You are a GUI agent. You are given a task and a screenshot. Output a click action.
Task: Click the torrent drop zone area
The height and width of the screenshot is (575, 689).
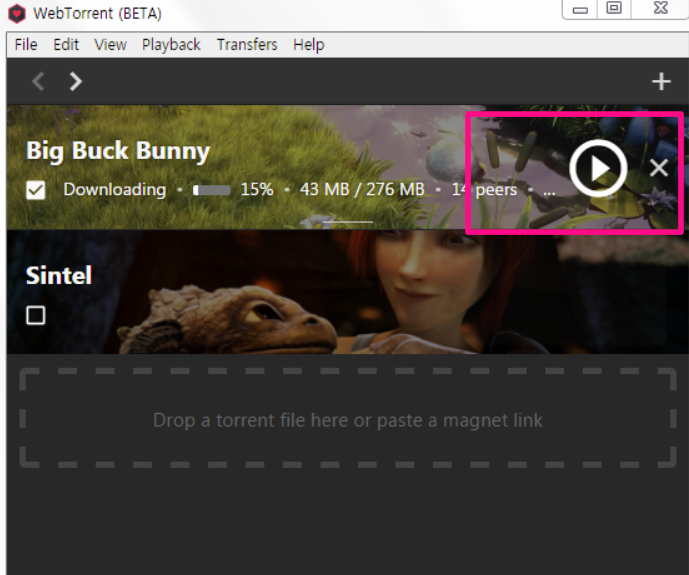(348, 418)
